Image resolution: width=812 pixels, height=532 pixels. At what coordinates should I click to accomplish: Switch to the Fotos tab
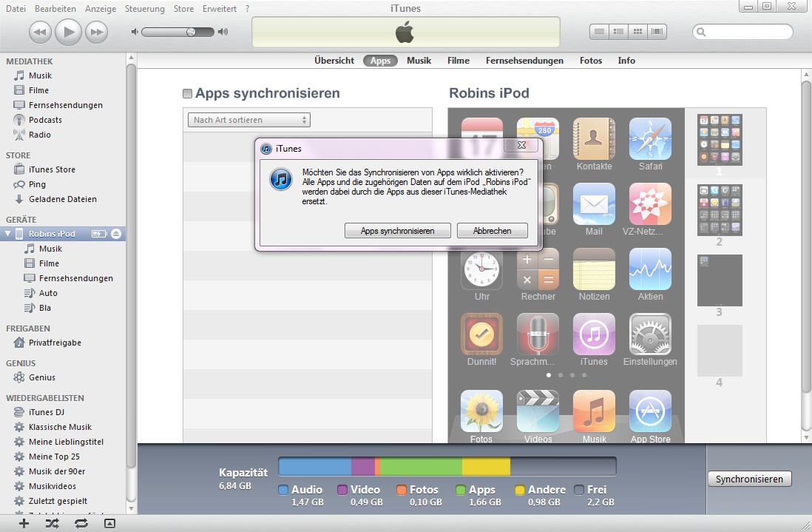coord(591,61)
